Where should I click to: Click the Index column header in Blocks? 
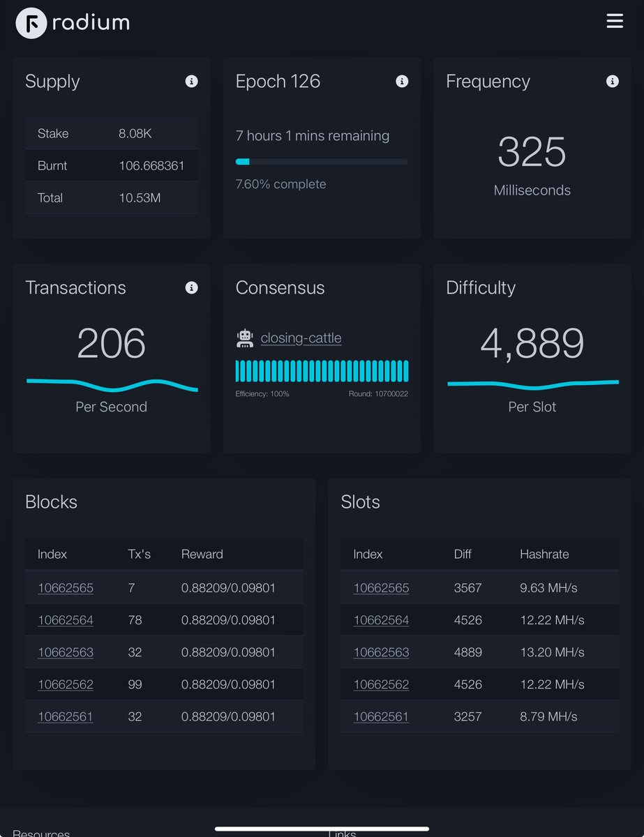[52, 555]
